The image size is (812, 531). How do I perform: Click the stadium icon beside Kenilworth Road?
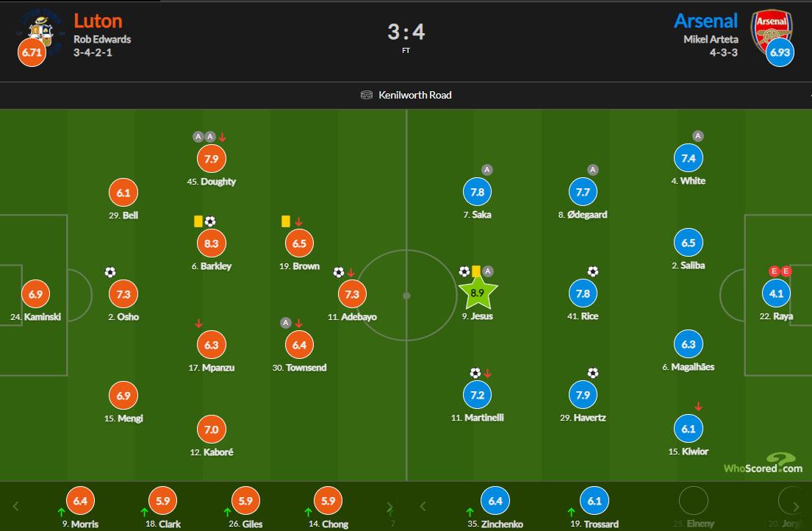pos(367,95)
